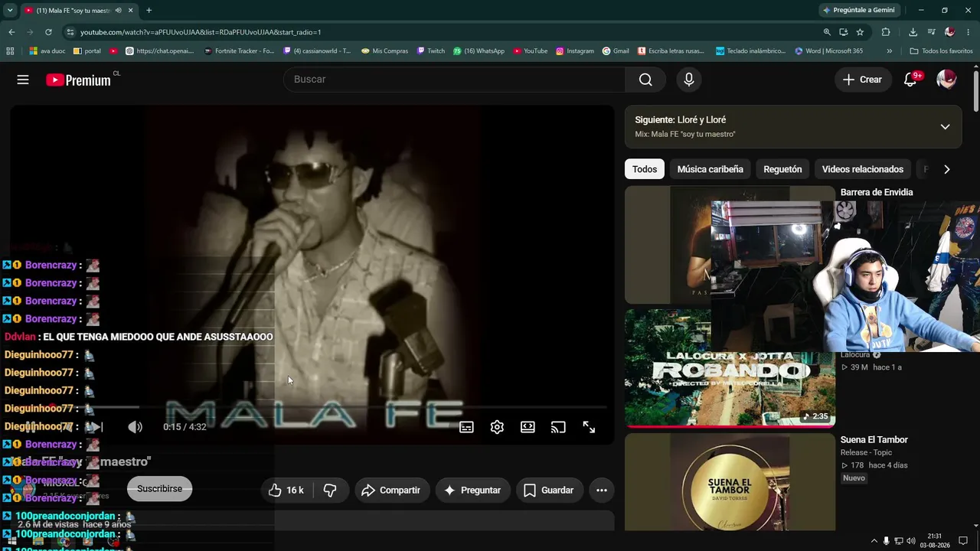Screen dimensions: 980x551
Task: Open the Mis Compras bookmark
Action: [x=384, y=51]
